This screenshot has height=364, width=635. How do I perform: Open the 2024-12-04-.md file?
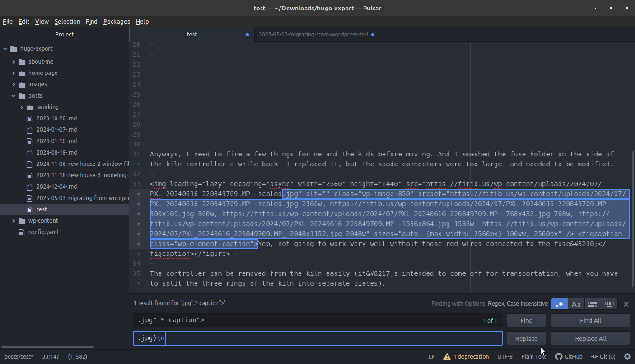click(56, 187)
